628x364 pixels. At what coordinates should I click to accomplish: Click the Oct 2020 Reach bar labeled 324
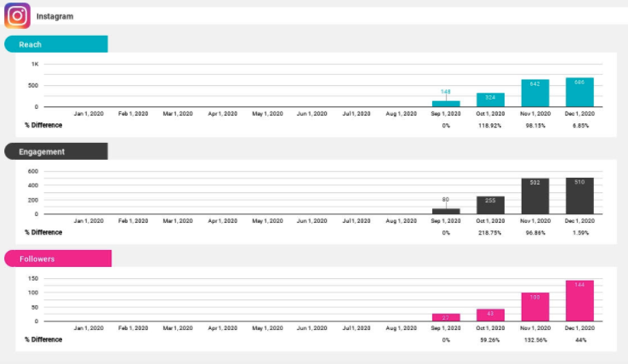tap(490, 100)
